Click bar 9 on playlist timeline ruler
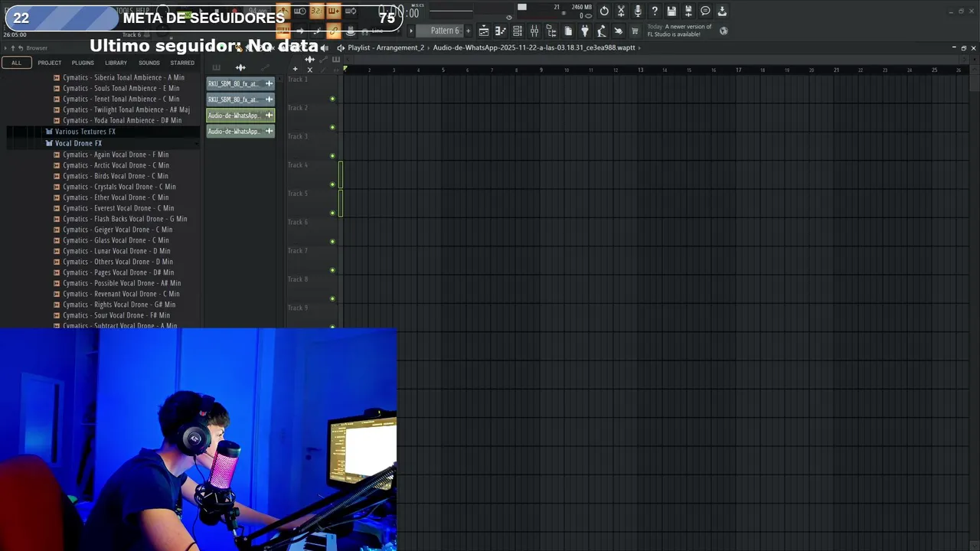This screenshot has height=551, width=980. coord(541,70)
